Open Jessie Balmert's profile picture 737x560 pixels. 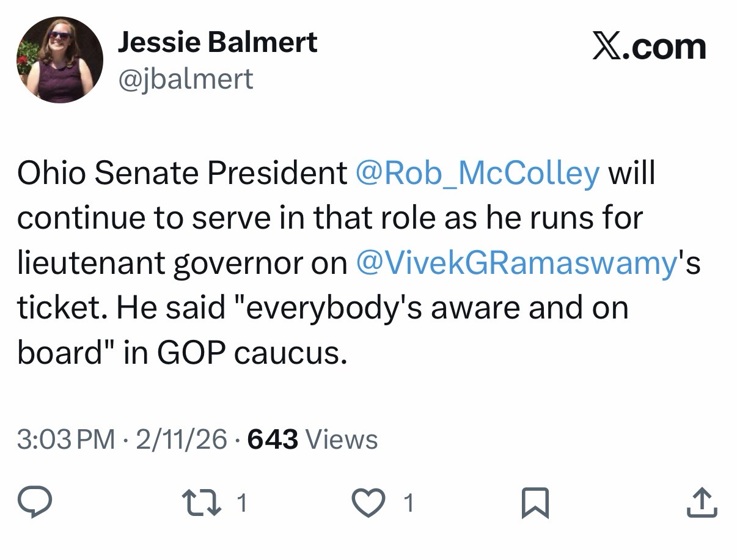(x=59, y=59)
